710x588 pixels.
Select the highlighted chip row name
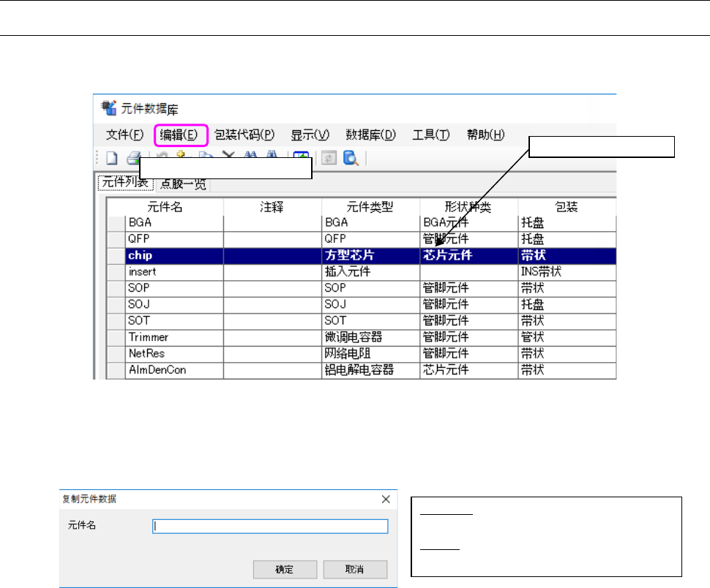click(174, 255)
